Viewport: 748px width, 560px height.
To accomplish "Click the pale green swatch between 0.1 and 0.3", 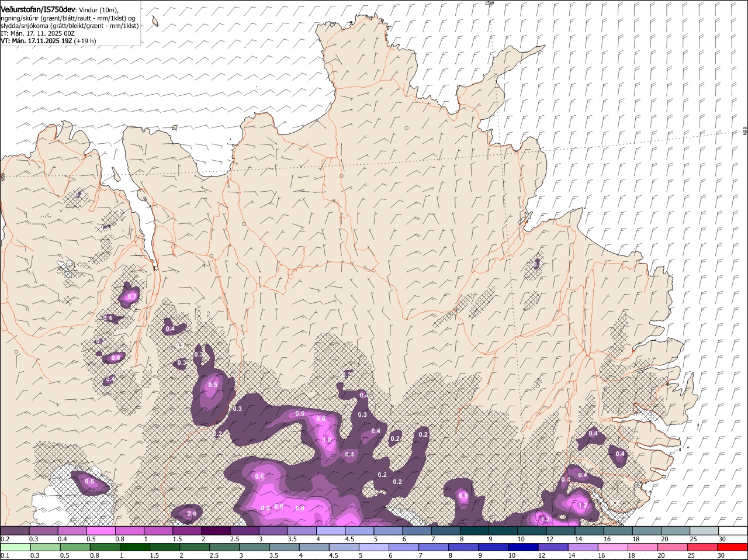I will (16, 547).
